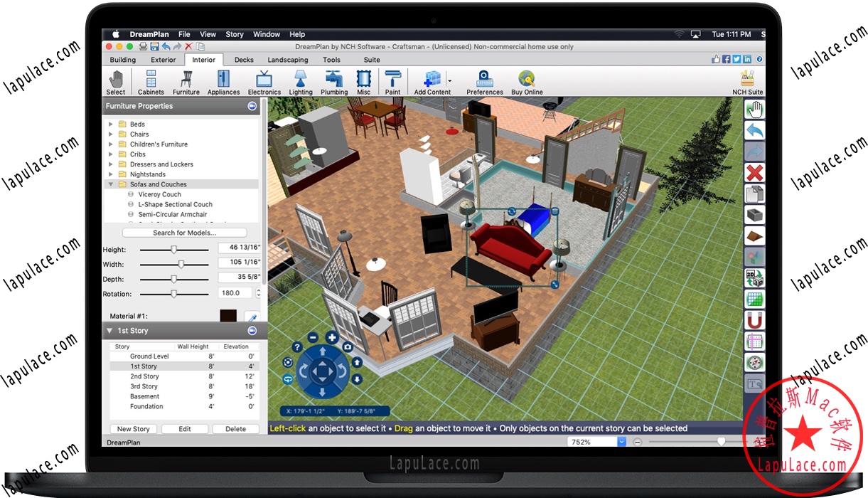
Task: Switch to the Building tab
Action: 123,60
